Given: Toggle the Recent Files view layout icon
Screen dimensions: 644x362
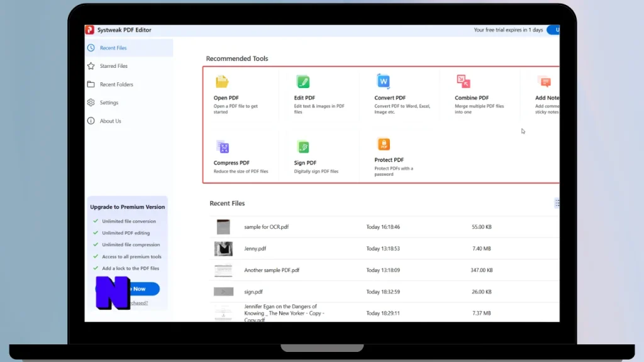Looking at the screenshot, I should click(x=557, y=203).
